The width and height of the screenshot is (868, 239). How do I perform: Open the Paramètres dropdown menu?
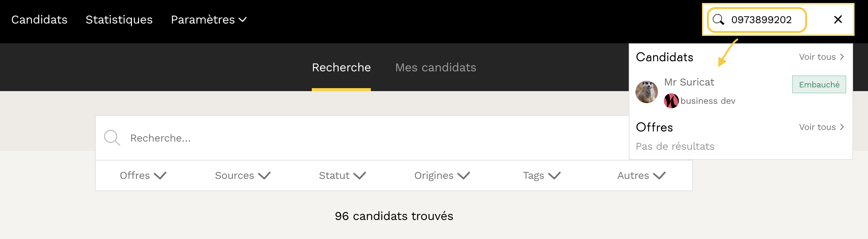click(x=209, y=19)
